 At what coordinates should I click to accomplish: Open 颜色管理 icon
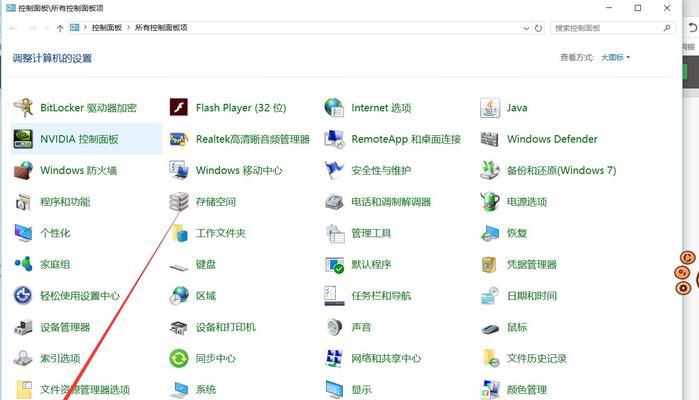490,389
